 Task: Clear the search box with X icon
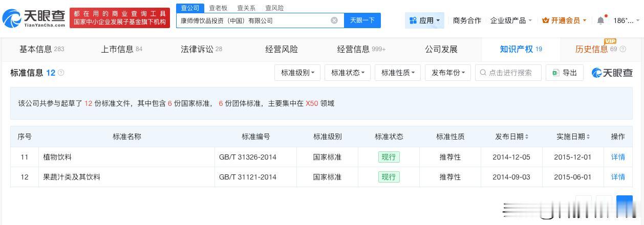coord(334,20)
